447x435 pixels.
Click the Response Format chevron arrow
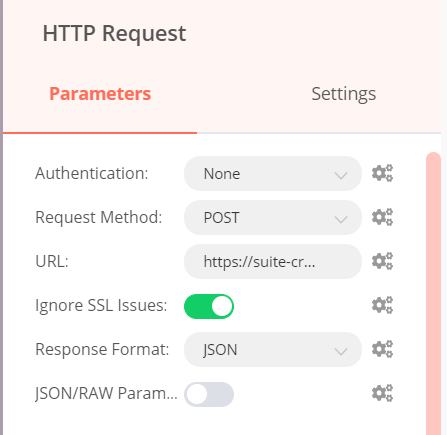341,351
